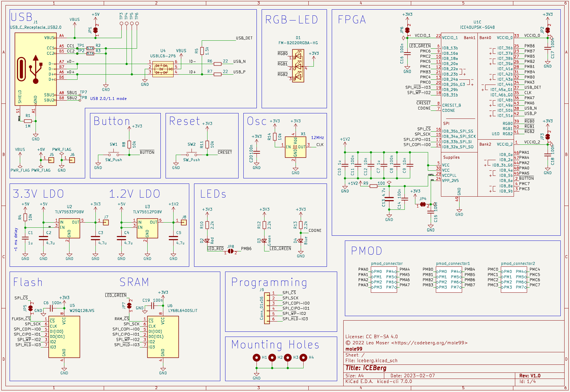Click resistor R14 in the Osc block

[x=275, y=137]
